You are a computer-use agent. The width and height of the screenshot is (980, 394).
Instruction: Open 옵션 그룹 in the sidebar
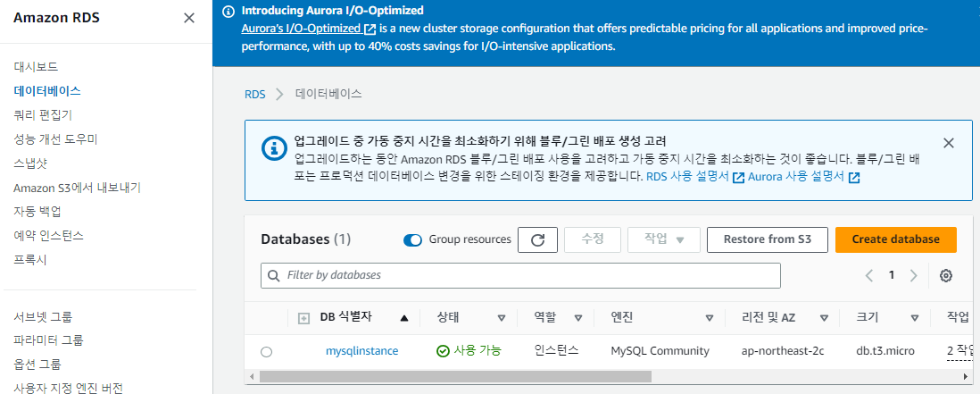pos(37,364)
